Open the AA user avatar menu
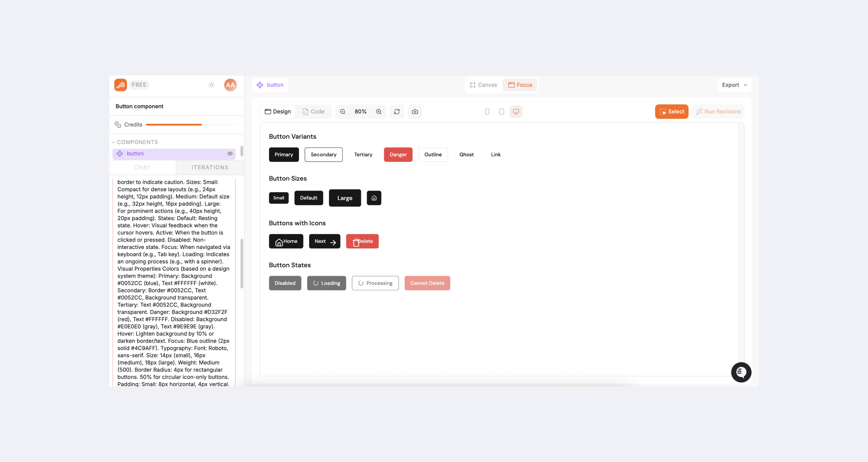 230,85
